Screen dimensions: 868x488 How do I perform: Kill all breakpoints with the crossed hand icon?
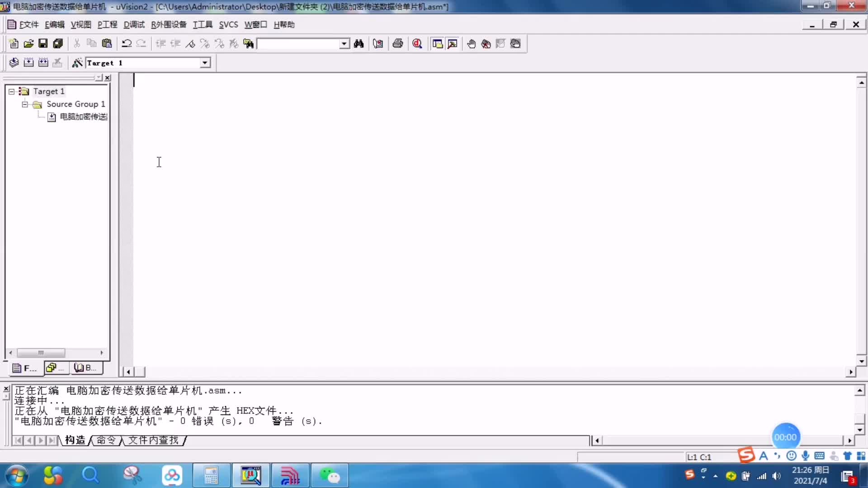tap(486, 43)
